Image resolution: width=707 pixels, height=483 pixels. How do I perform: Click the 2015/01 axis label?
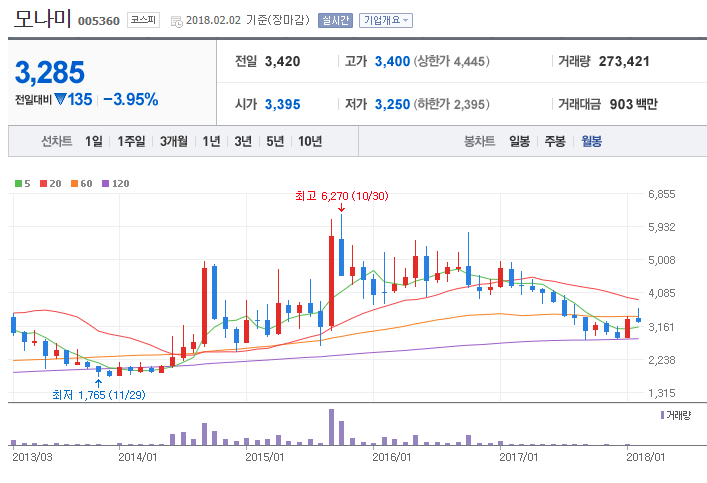pyautogui.click(x=265, y=457)
